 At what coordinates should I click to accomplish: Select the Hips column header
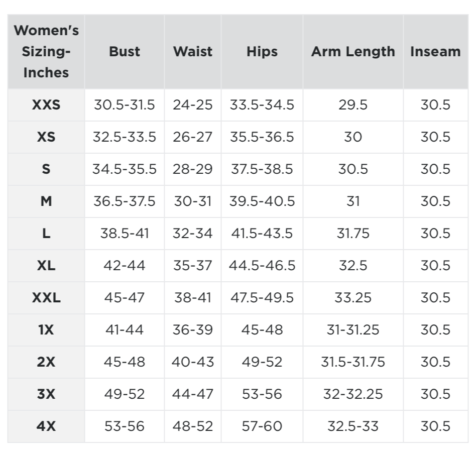(262, 52)
